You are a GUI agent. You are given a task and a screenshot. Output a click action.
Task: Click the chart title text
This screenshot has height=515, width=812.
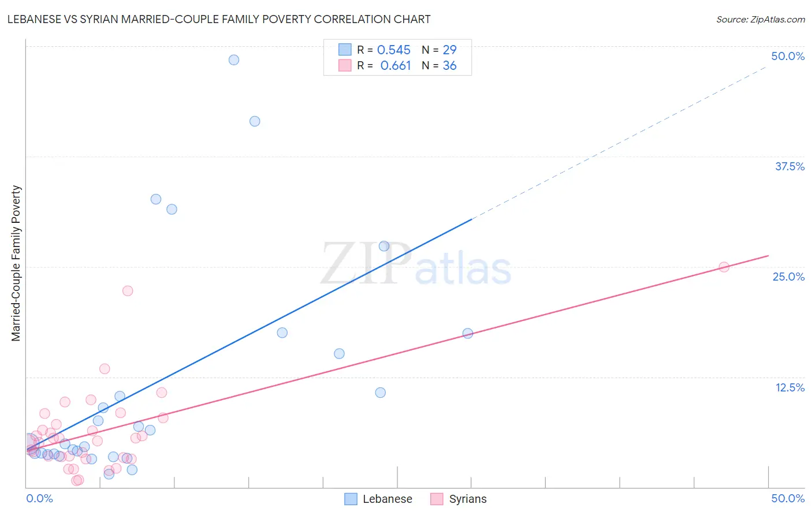click(x=219, y=19)
